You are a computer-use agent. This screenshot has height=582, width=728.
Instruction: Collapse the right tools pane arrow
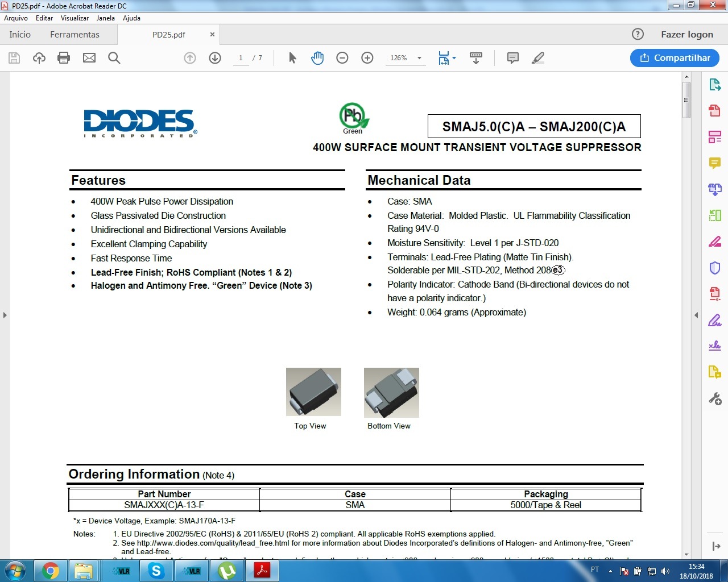(696, 315)
